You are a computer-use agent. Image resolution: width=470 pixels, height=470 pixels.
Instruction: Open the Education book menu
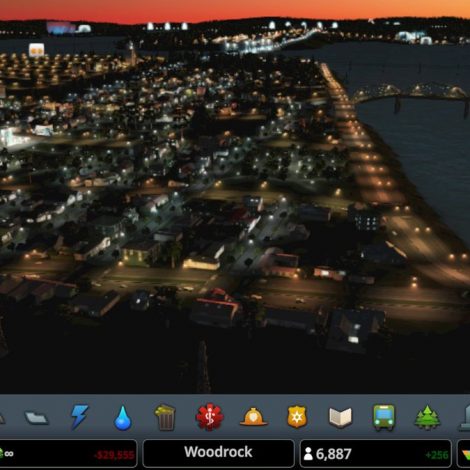340,417
